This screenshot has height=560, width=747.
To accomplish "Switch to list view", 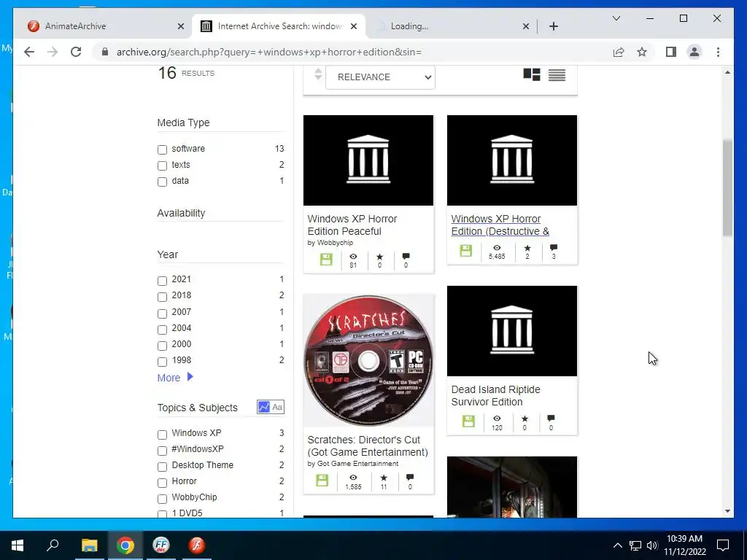I will coord(557,75).
